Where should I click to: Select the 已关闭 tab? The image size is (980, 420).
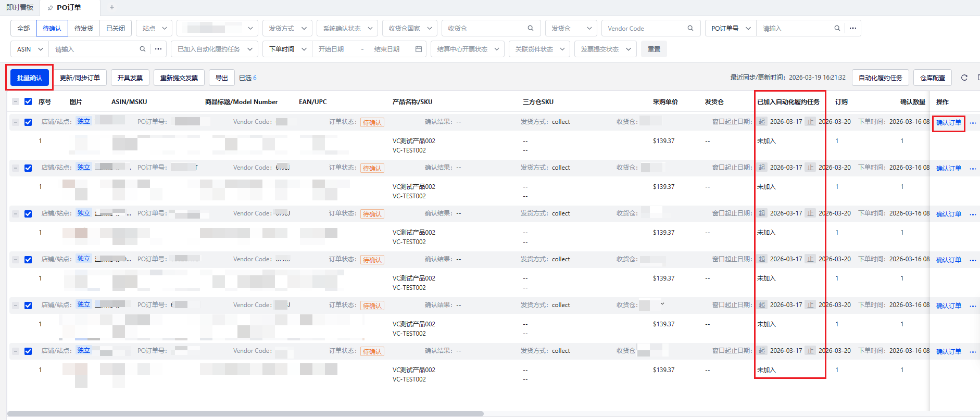pyautogui.click(x=116, y=28)
